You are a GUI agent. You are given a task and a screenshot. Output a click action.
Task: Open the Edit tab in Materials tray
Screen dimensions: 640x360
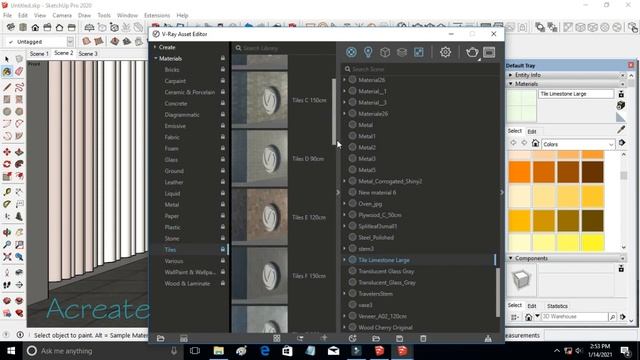532,131
